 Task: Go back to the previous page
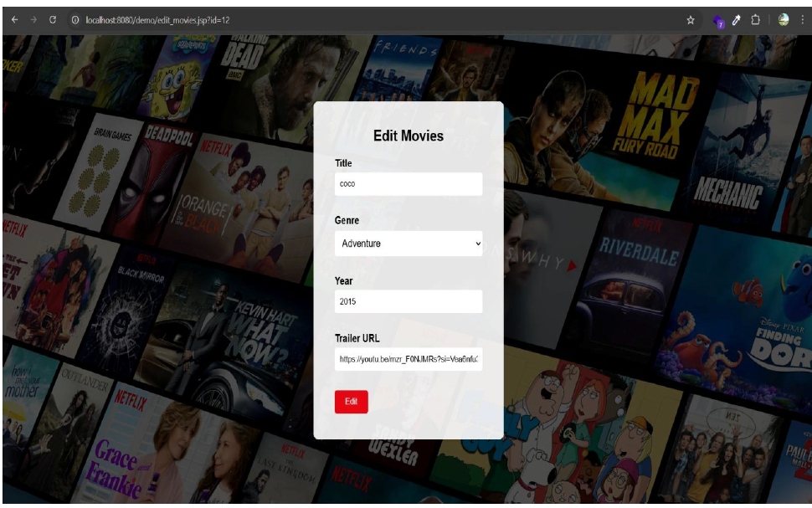pos(14,20)
